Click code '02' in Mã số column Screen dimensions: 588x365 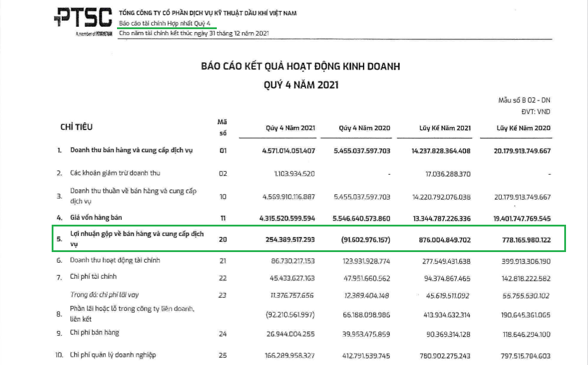[223, 174]
